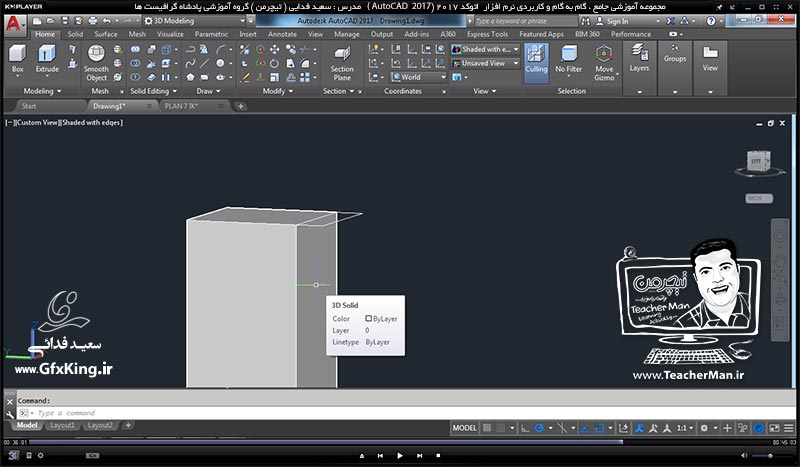Click the Save icon in quick access toolbar
Image resolution: width=800 pixels, height=467 pixels.
tap(64, 21)
